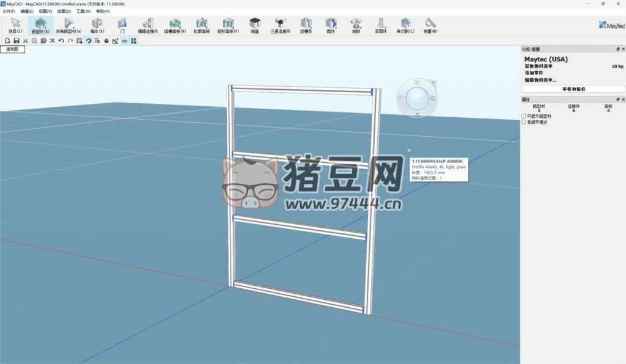Toggle the mm units button

pyautogui.click(x=124, y=41)
